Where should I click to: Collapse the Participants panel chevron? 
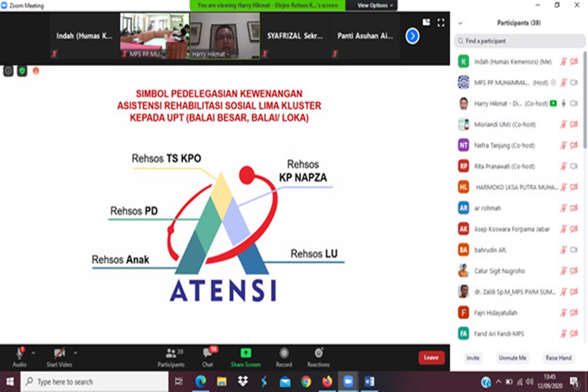[460, 23]
